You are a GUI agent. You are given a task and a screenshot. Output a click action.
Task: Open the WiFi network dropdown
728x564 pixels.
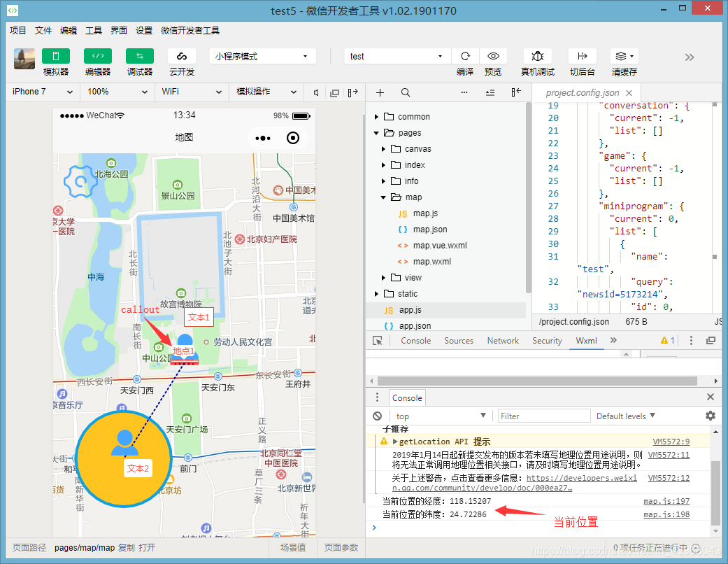pos(192,92)
